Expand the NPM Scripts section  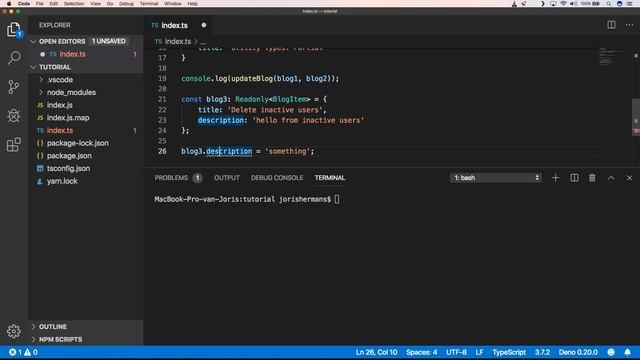[60, 339]
